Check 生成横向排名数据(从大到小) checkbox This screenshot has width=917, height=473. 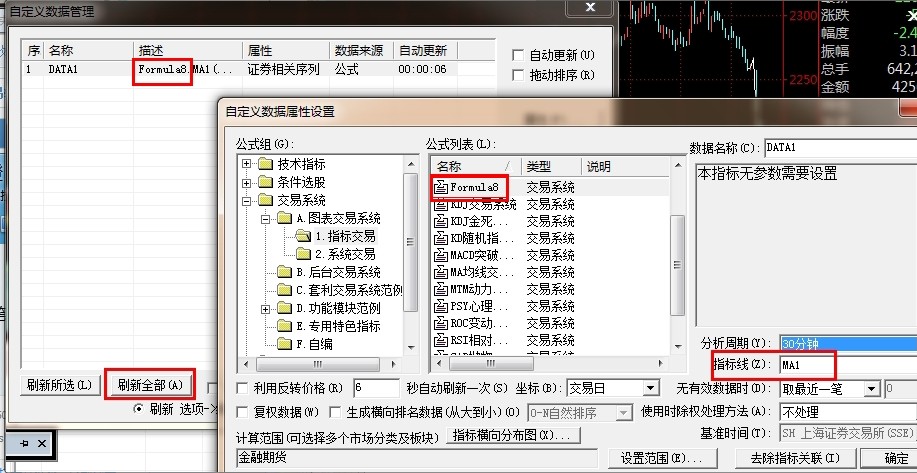coord(335,412)
